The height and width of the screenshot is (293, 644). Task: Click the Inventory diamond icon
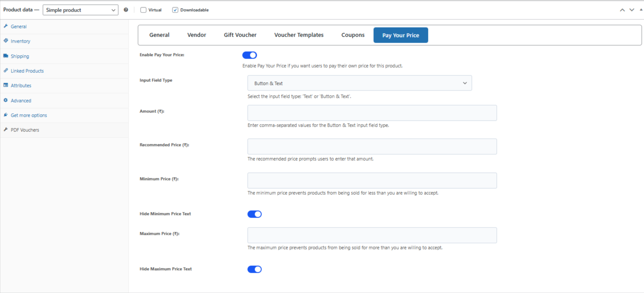(x=6, y=41)
